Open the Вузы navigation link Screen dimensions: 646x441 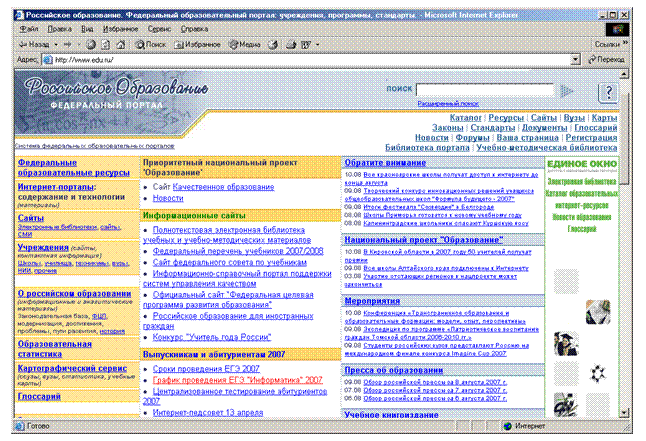point(574,118)
